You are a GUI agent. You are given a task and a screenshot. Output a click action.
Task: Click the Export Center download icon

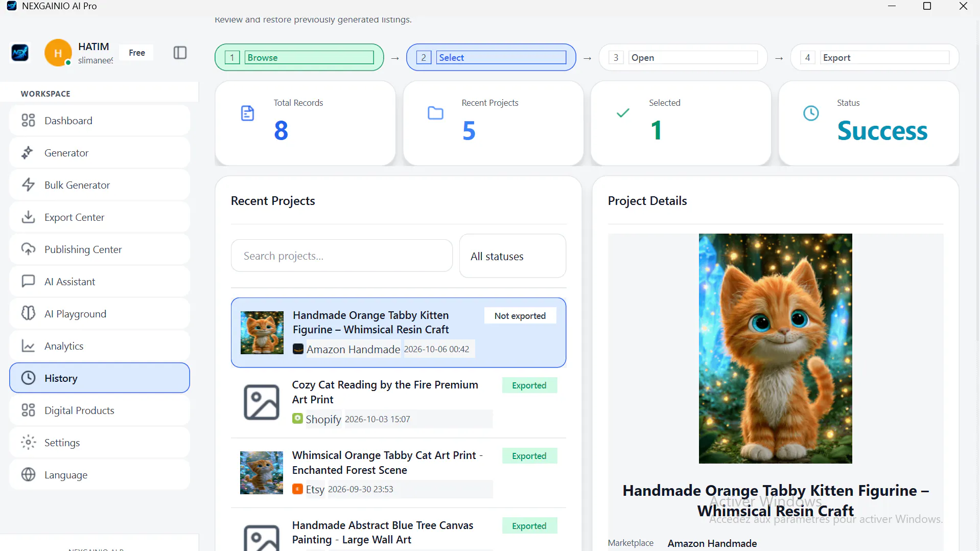[28, 217]
